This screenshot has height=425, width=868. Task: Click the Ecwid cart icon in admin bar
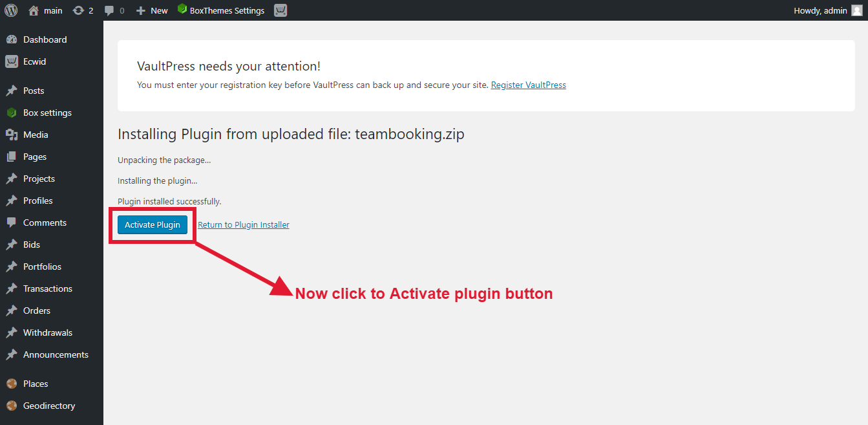point(281,10)
